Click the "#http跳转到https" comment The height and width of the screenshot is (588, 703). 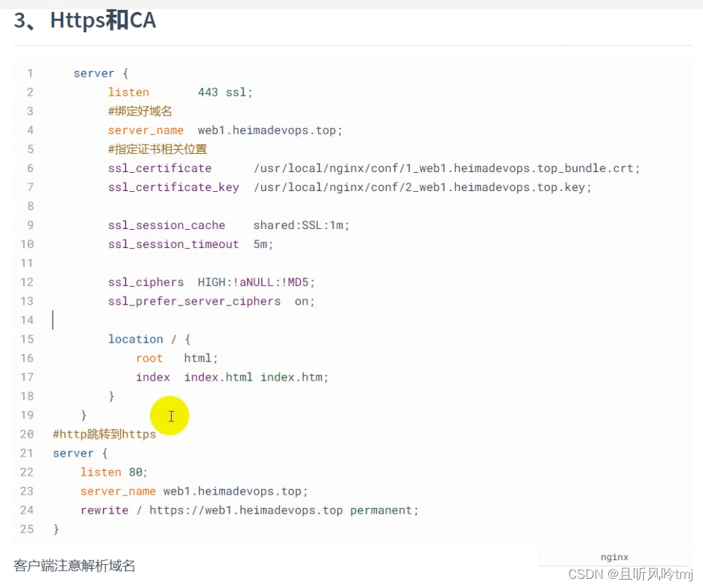pos(104,434)
